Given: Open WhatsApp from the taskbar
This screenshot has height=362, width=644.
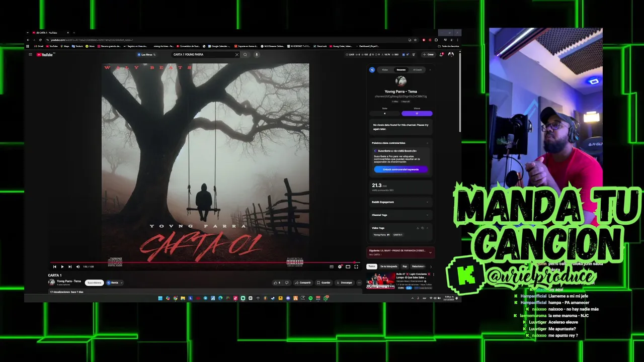Looking at the screenshot, I should point(326,298).
